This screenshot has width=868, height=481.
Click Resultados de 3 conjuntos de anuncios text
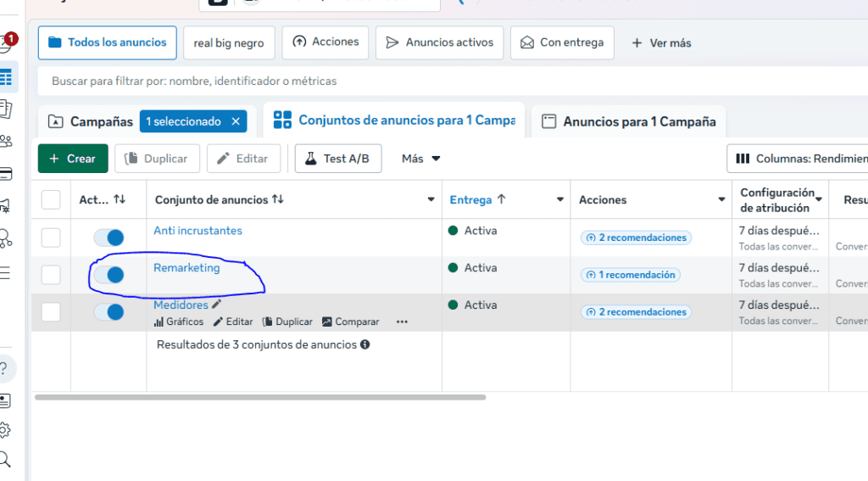pos(257,344)
